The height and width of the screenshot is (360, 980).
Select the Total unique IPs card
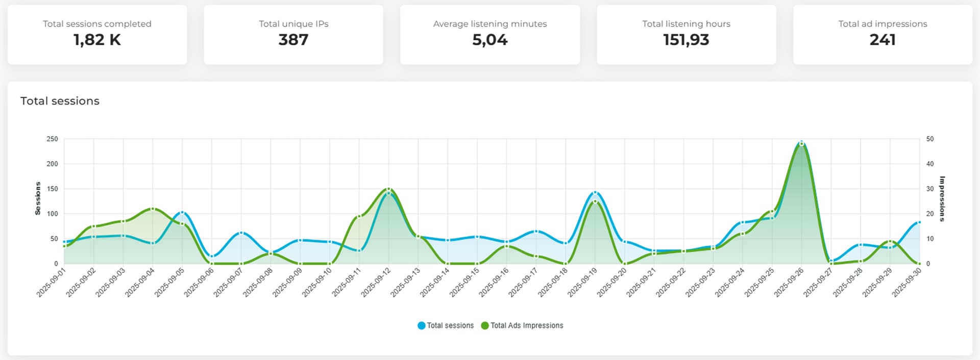pos(293,35)
